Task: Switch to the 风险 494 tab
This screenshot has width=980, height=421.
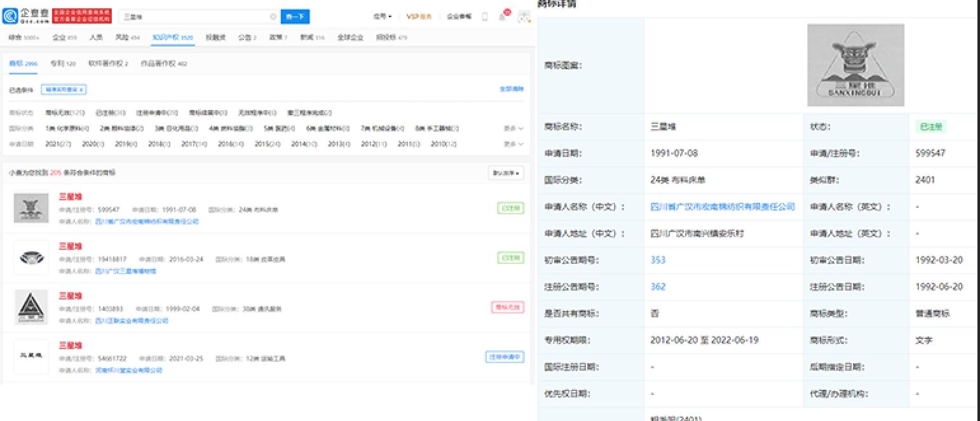Action: pyautogui.click(x=127, y=38)
